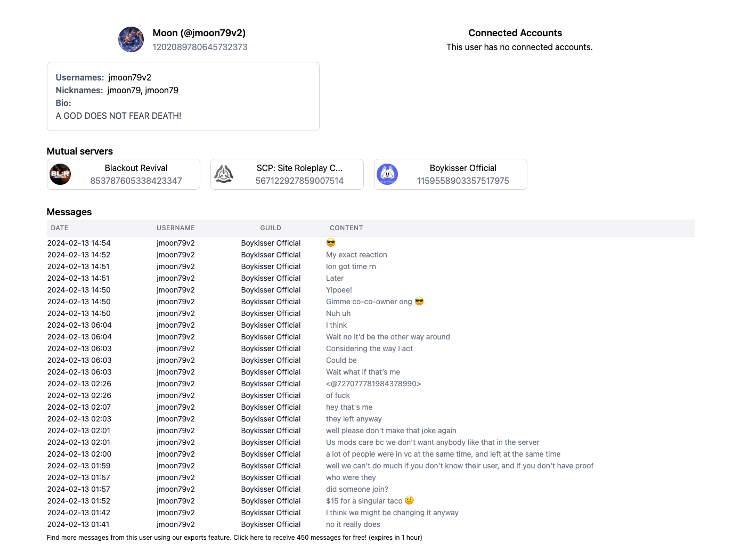Select the message "Ion got time rn"
Image resolution: width=733 pixels, height=560 pixels.
pos(351,266)
